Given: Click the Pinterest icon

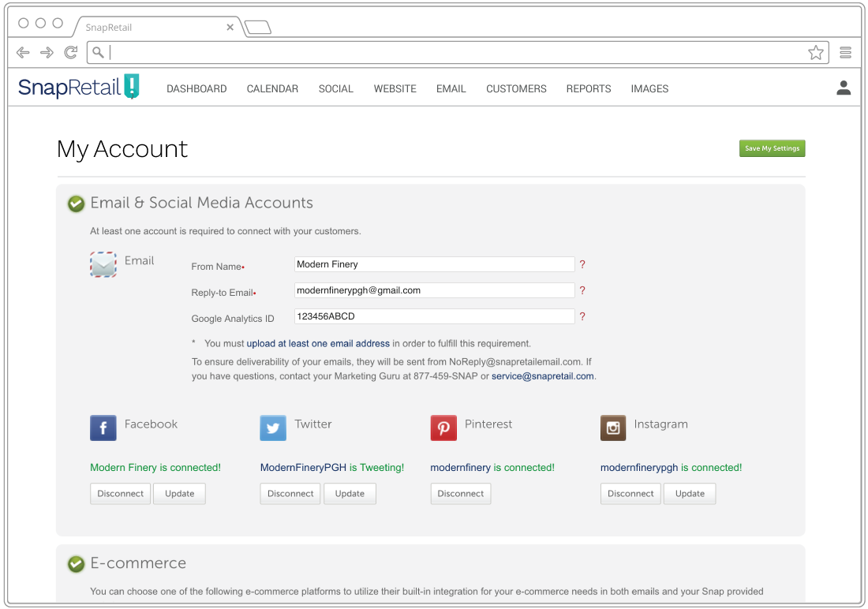Looking at the screenshot, I should (443, 428).
